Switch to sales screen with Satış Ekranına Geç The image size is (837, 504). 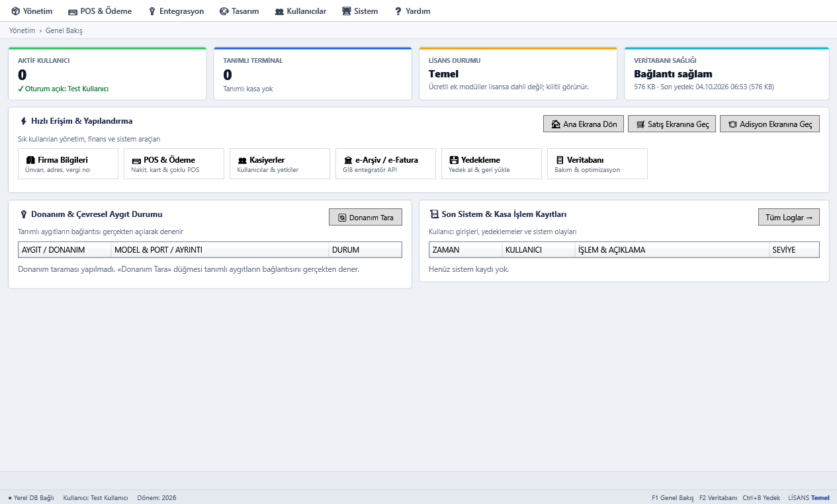(x=672, y=124)
